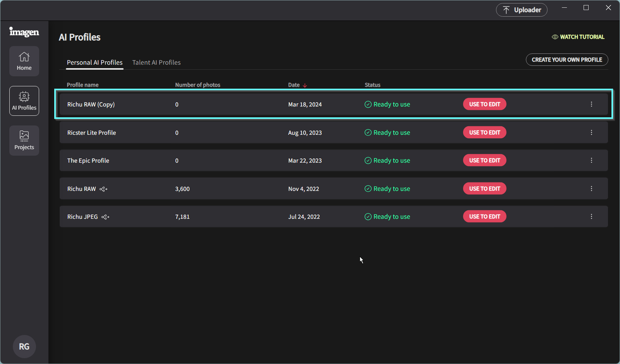The height and width of the screenshot is (364, 620).
Task: Click date Mar 22, 2023
Action: (x=305, y=161)
